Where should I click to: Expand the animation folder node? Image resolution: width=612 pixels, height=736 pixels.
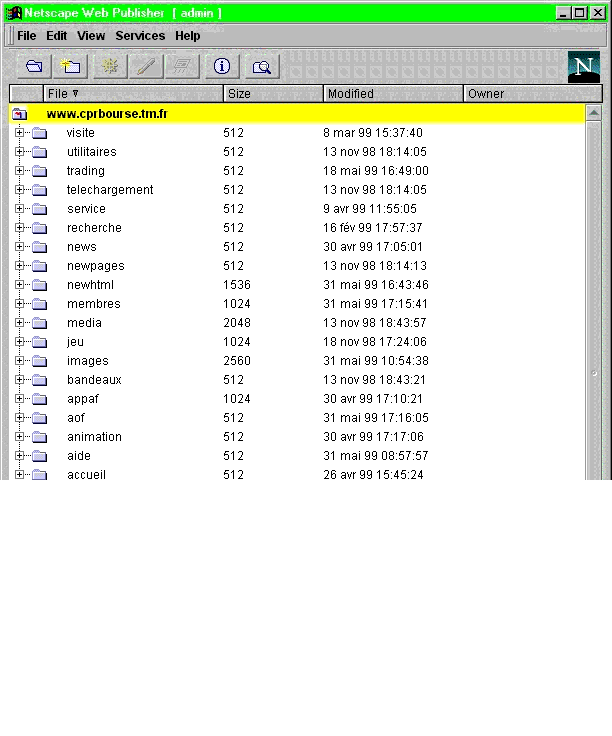coord(19,437)
